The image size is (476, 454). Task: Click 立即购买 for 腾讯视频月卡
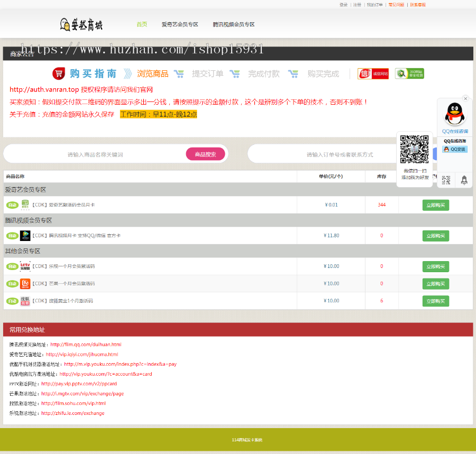click(436, 236)
